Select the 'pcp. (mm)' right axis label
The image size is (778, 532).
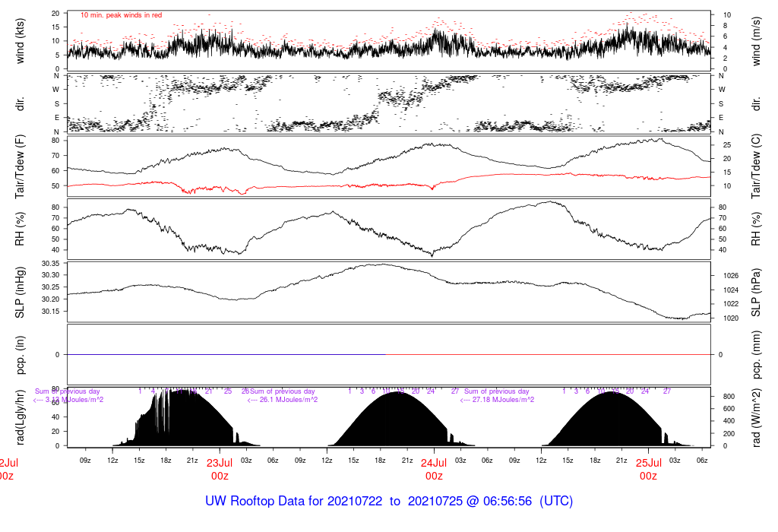[756, 354]
